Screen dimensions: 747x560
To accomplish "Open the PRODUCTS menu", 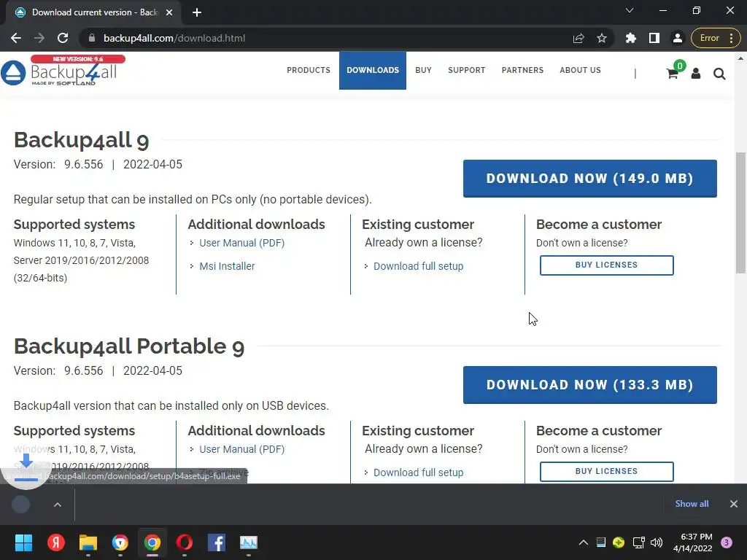I will point(309,70).
